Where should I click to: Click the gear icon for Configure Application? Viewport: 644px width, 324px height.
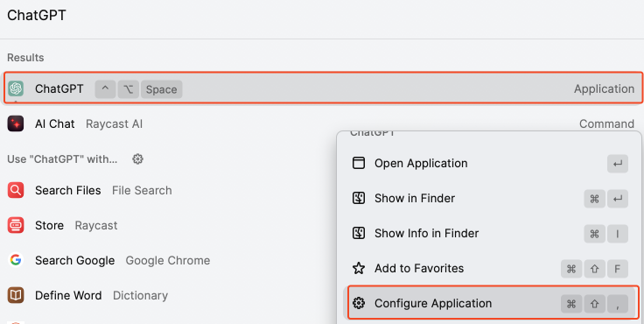tap(359, 304)
